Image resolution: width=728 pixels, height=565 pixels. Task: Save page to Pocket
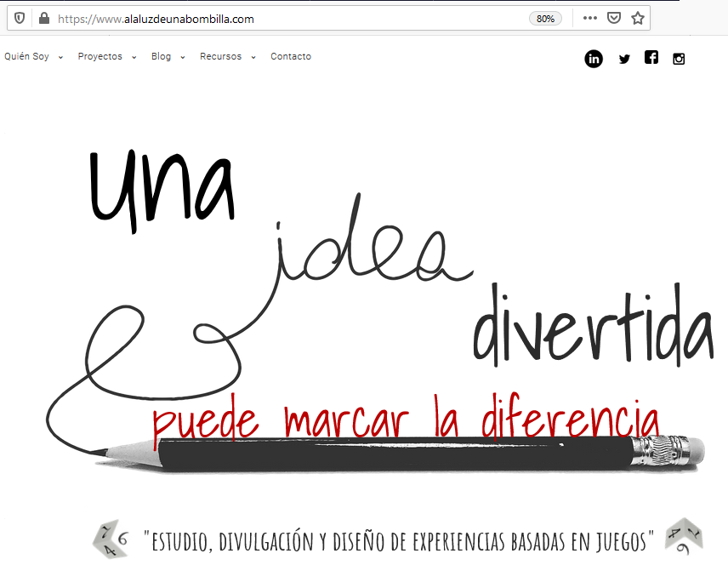[613, 18]
